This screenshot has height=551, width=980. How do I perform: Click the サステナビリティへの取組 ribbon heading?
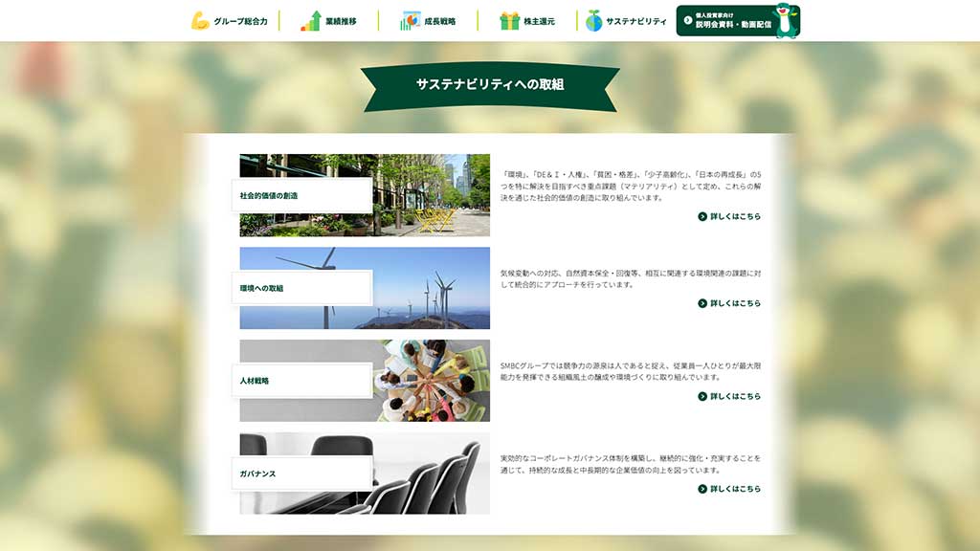(490, 84)
